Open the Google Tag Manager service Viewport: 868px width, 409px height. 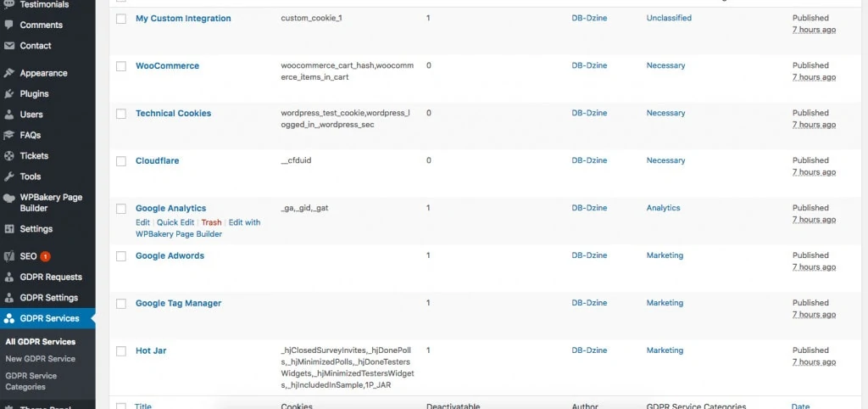[178, 303]
